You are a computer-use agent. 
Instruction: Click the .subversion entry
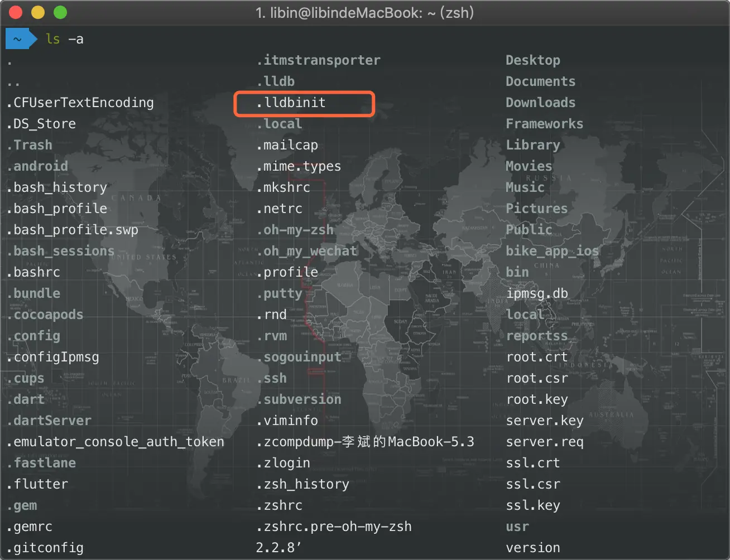tap(299, 399)
